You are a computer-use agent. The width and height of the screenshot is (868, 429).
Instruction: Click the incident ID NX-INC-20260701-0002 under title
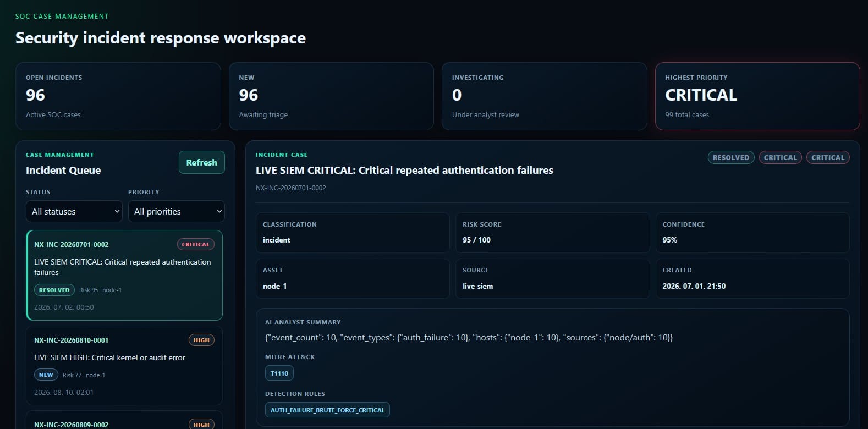point(291,188)
